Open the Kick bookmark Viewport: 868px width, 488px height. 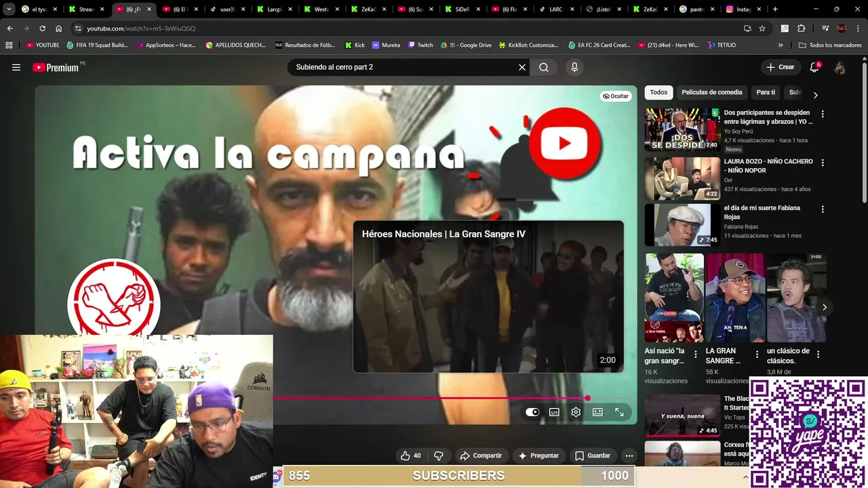[355, 45]
